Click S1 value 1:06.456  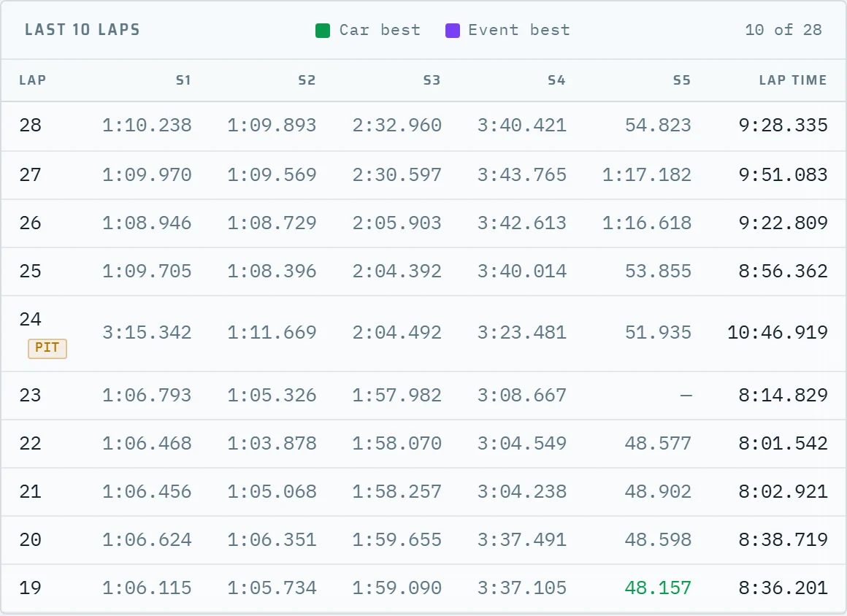147,492
